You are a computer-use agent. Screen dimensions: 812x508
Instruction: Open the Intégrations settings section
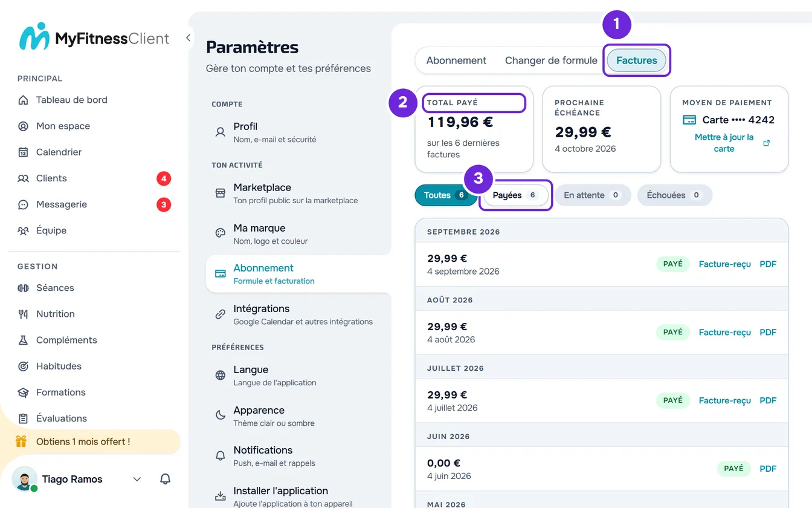298,314
